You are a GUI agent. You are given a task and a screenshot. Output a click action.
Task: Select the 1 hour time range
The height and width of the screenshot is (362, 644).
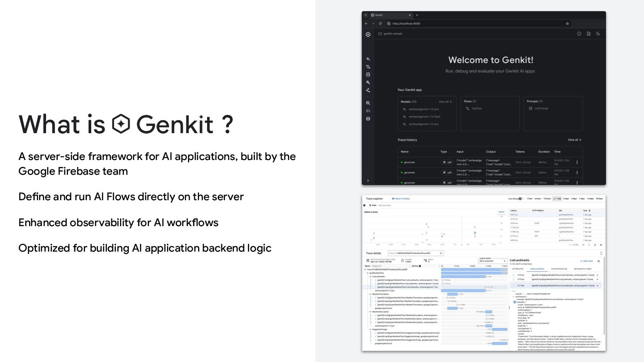[x=530, y=198]
